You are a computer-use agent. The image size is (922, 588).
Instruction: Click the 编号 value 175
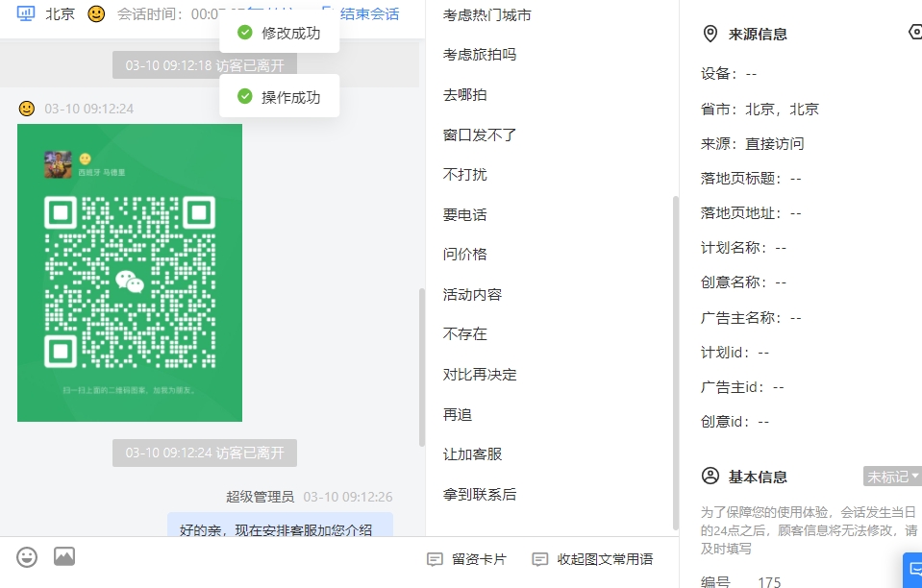(x=769, y=581)
